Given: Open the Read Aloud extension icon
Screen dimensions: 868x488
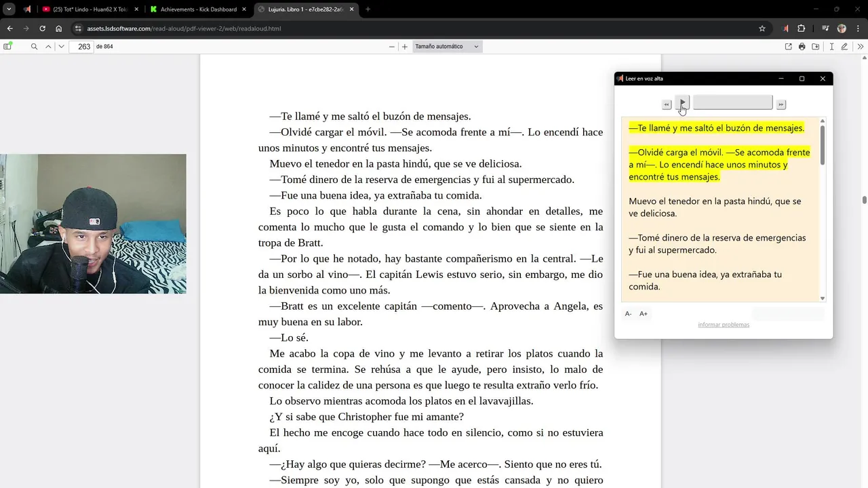Looking at the screenshot, I should click(x=785, y=28).
